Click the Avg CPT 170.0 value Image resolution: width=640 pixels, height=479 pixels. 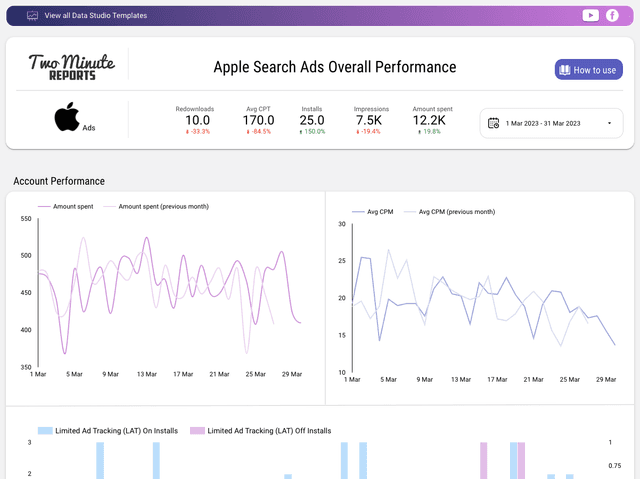[258, 120]
